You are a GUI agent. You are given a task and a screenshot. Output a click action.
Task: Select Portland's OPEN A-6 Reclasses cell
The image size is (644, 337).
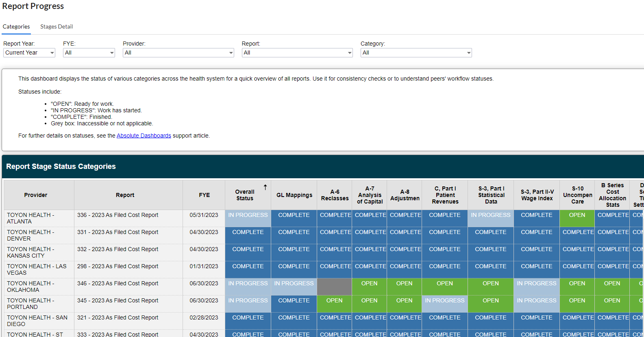335,304
